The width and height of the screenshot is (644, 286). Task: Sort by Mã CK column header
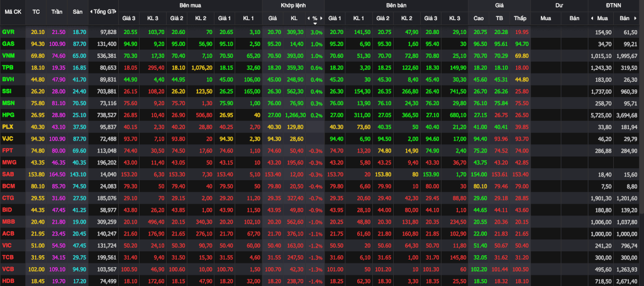(13, 12)
